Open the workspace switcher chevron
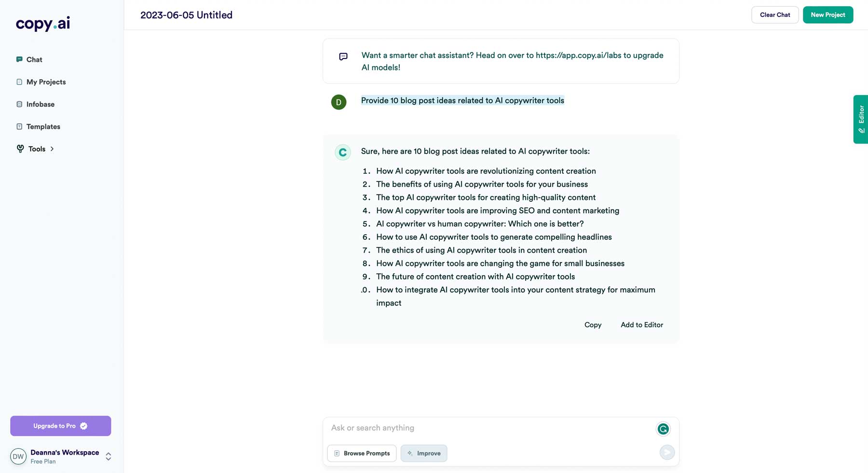868x473 pixels. click(108, 456)
